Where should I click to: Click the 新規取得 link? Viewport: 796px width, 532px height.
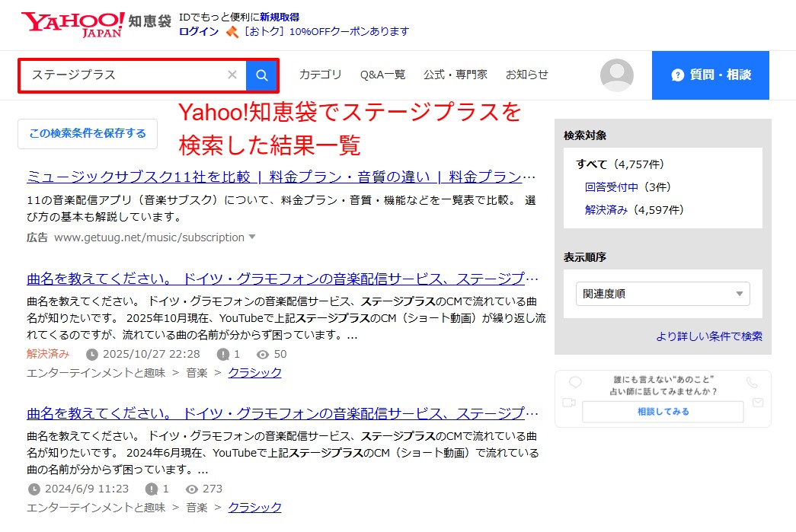tap(280, 18)
